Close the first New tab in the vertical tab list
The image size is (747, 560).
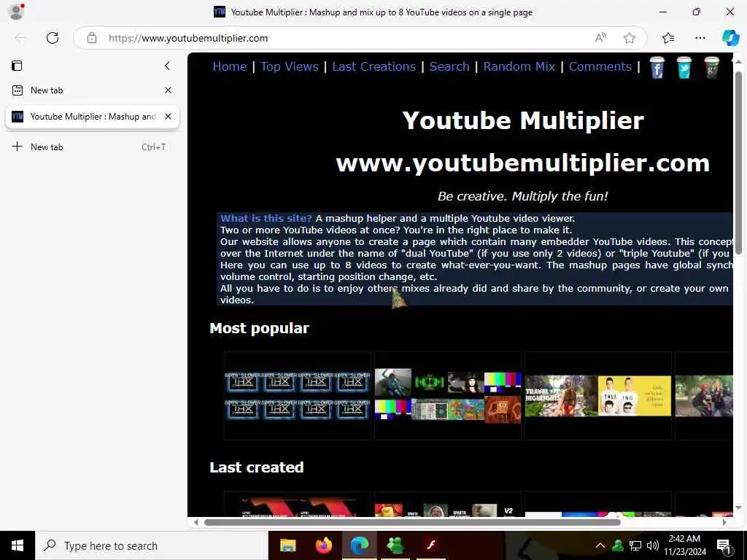[169, 90]
